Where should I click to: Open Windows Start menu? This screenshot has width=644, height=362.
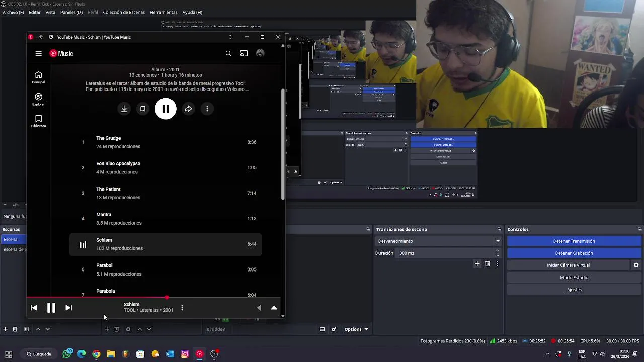pos(9,354)
